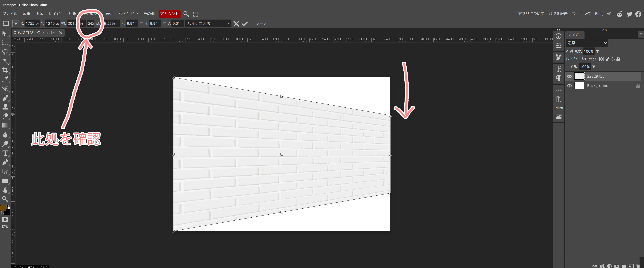Confirm transform with checkmark icon
The image size is (644, 268).
(x=245, y=24)
